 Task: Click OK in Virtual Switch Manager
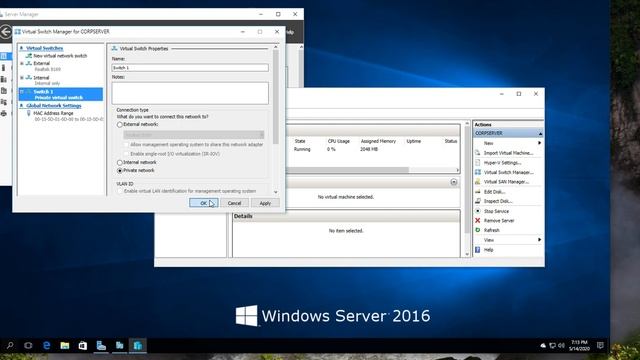[204, 203]
